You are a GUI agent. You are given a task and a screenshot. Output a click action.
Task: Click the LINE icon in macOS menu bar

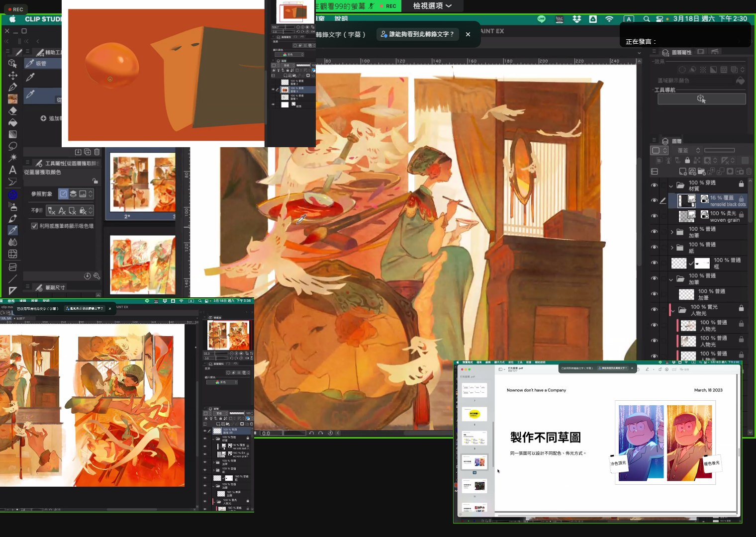pyautogui.click(x=542, y=19)
